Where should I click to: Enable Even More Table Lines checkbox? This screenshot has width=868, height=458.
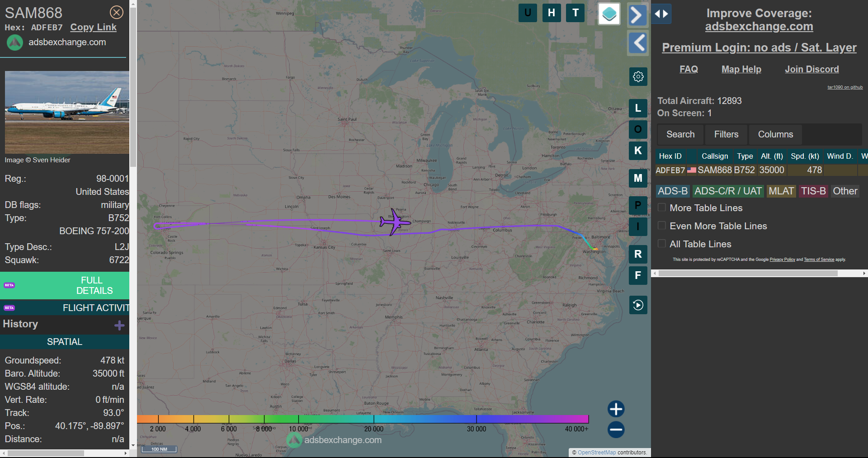coord(662,226)
